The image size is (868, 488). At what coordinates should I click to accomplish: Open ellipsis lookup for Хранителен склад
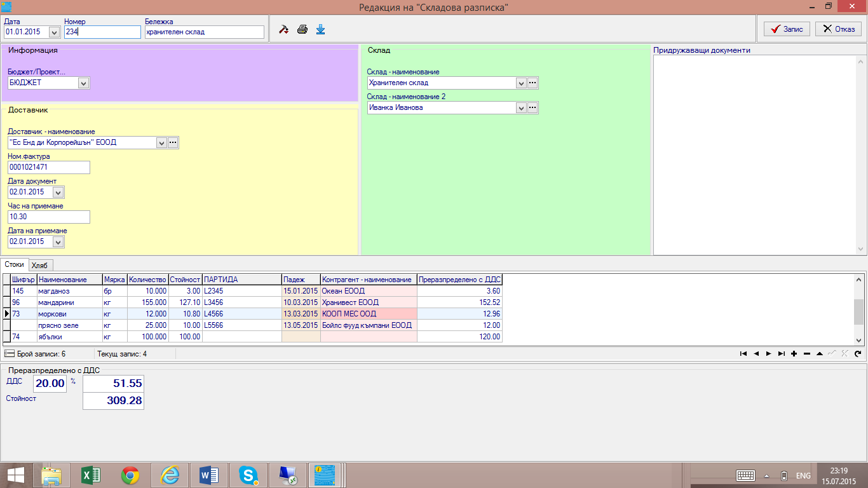532,83
